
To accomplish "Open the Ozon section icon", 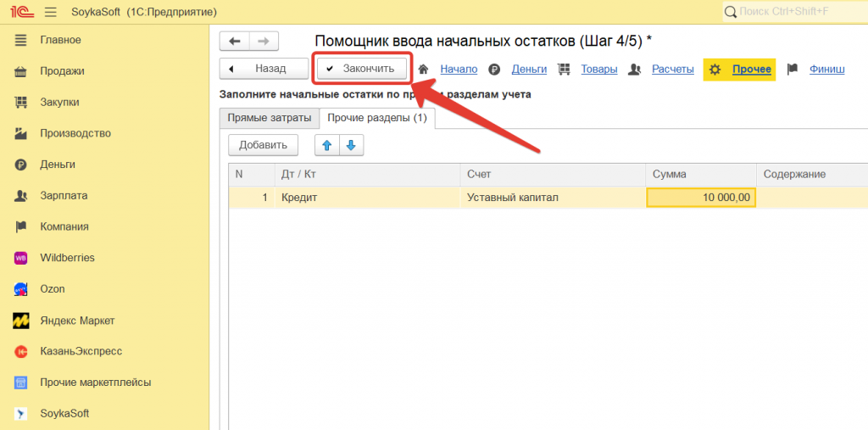I will [22, 289].
